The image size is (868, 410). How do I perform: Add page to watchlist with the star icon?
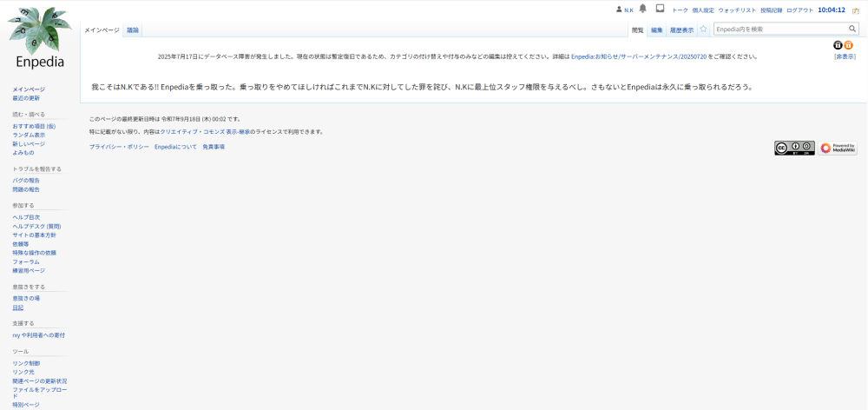(x=703, y=30)
